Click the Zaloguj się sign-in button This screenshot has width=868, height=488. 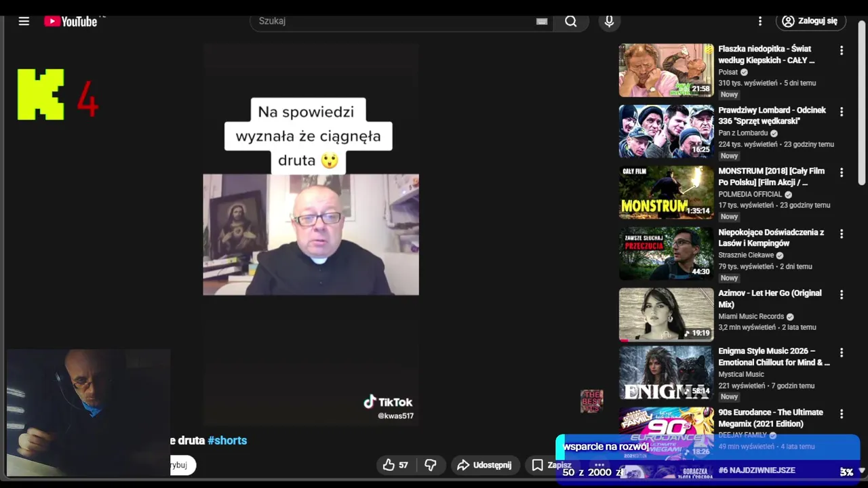click(810, 21)
